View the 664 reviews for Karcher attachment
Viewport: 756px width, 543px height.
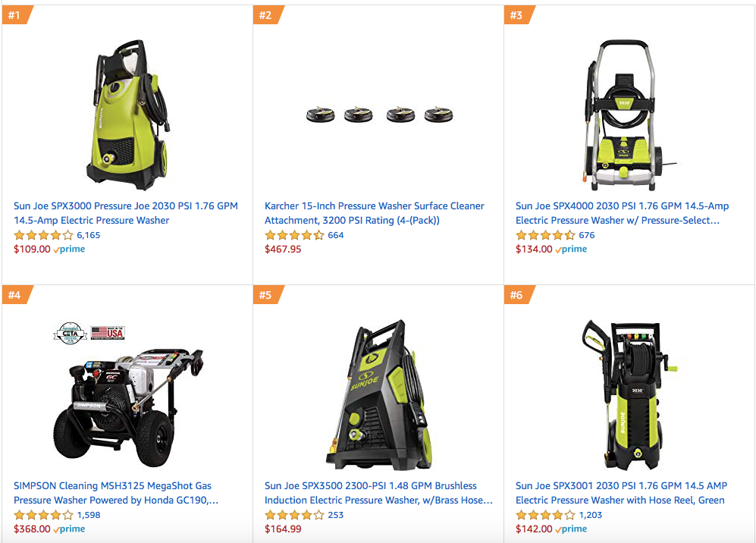click(x=336, y=235)
